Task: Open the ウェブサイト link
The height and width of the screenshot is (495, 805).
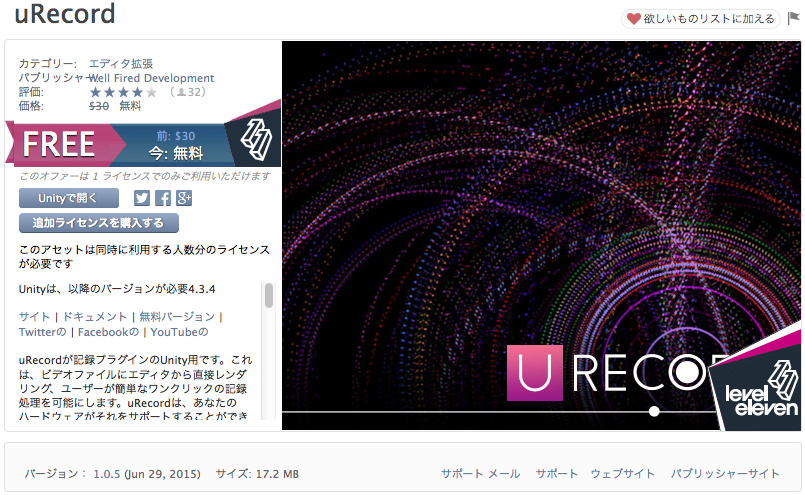Action: pos(622,473)
